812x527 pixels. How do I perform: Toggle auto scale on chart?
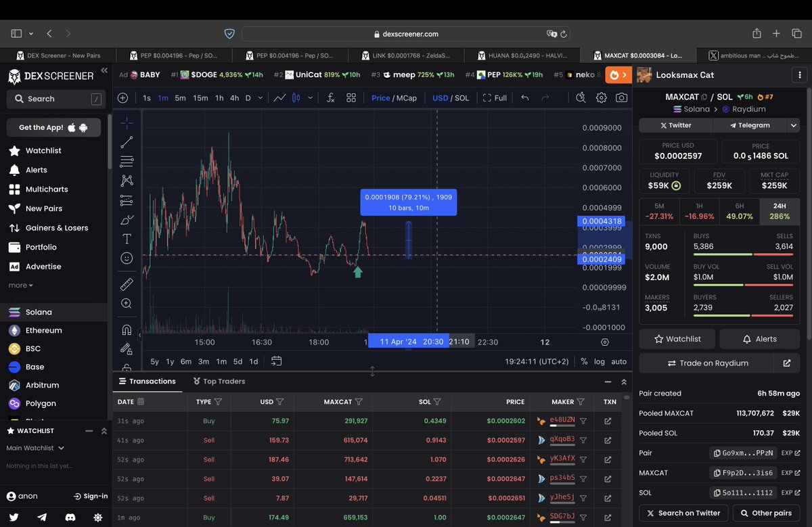coord(619,361)
